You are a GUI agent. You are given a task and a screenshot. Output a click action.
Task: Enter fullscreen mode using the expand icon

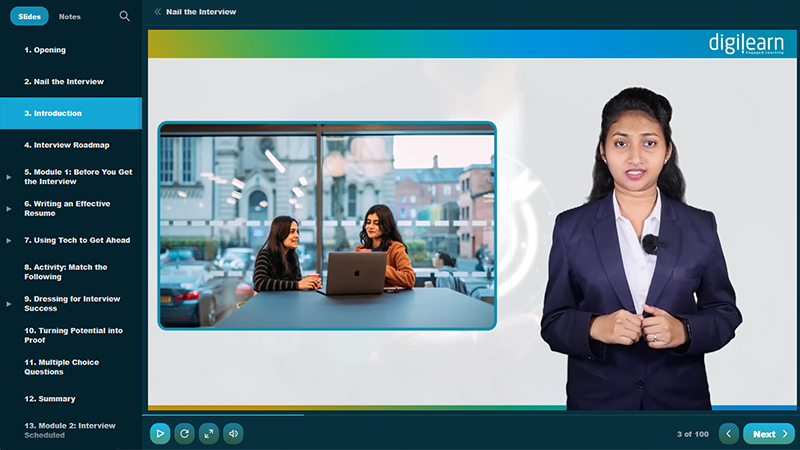[x=208, y=433]
